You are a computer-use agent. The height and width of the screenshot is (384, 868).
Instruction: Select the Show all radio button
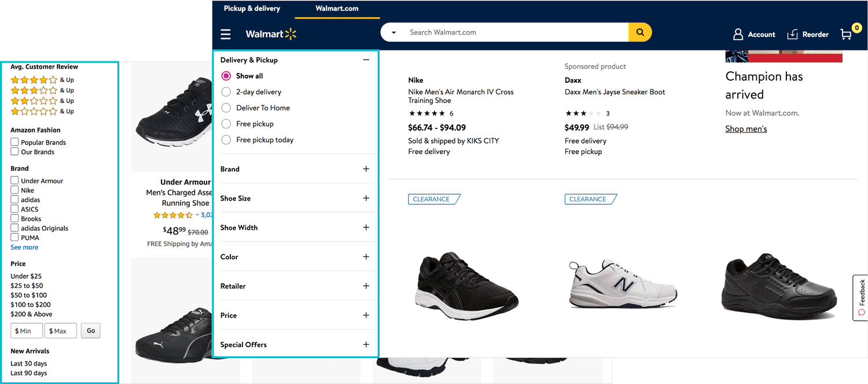tap(226, 76)
